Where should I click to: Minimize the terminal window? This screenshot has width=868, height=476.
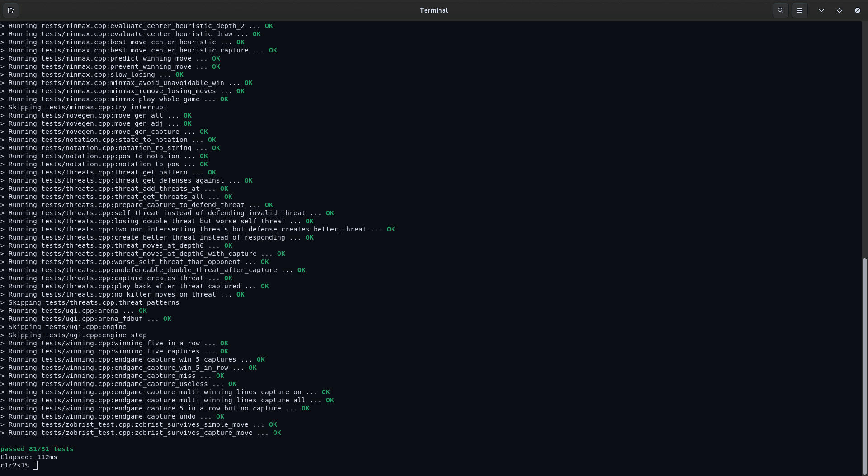pos(821,10)
